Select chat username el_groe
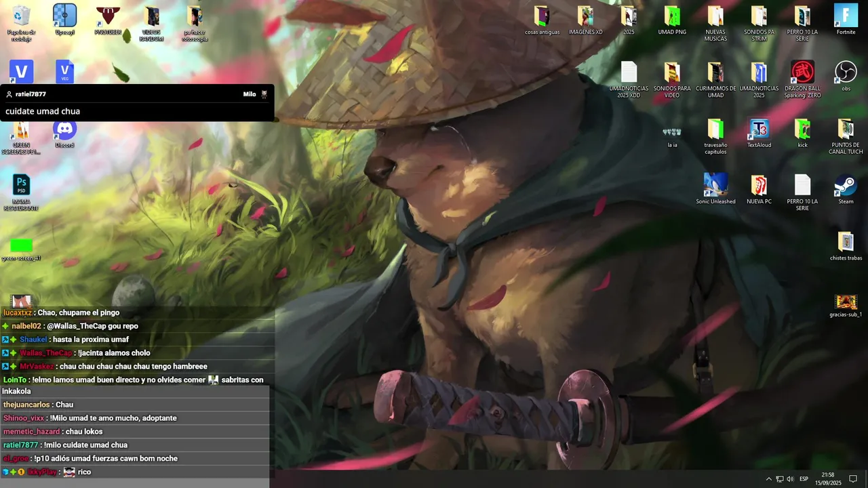The image size is (868, 488). pos(16,459)
